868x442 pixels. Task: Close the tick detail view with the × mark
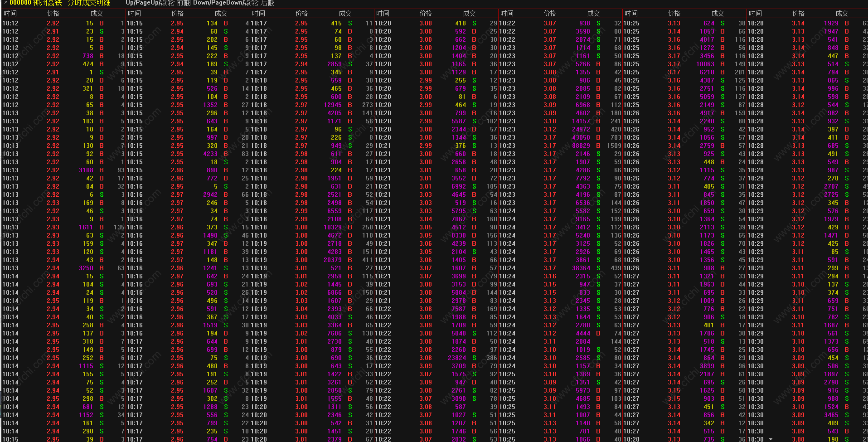tap(5, 3)
